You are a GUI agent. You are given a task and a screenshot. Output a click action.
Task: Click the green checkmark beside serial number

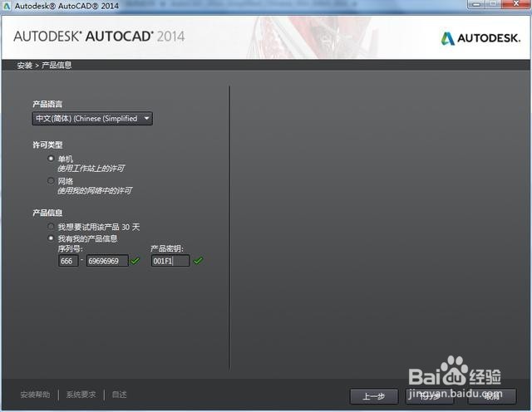click(135, 261)
